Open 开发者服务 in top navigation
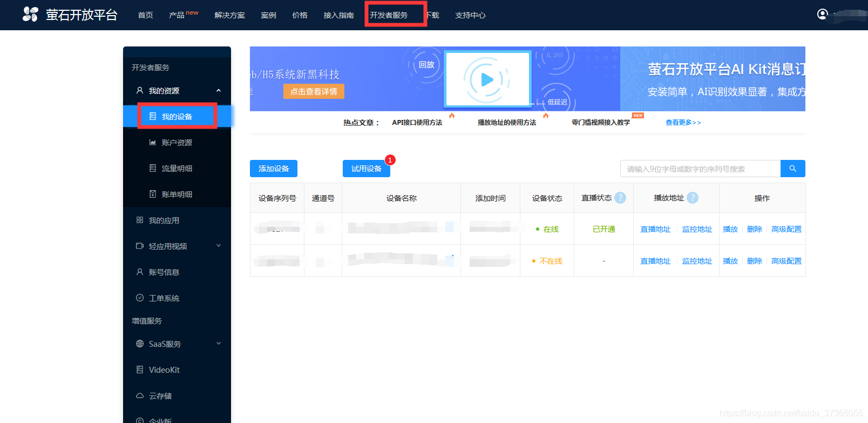 click(x=389, y=15)
